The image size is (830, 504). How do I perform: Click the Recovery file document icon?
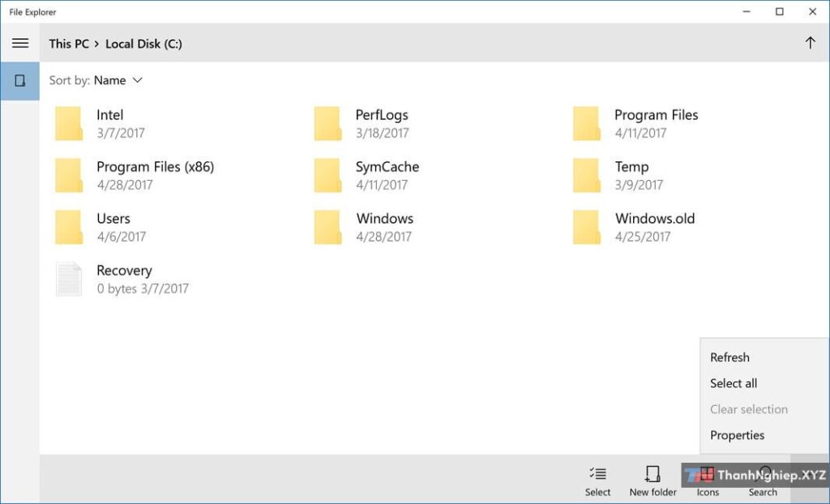point(69,279)
